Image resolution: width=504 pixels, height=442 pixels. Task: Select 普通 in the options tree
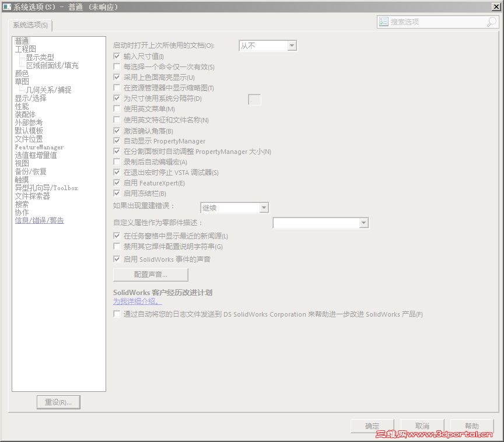pyautogui.click(x=22, y=41)
